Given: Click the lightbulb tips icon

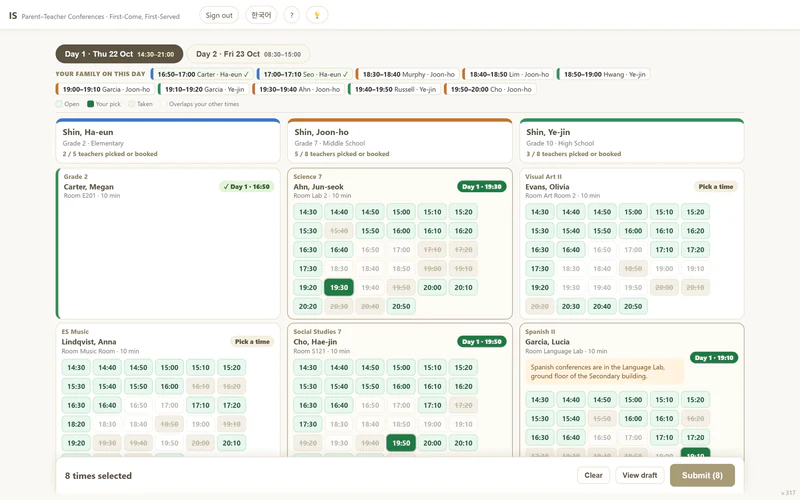Looking at the screenshot, I should click(317, 15).
